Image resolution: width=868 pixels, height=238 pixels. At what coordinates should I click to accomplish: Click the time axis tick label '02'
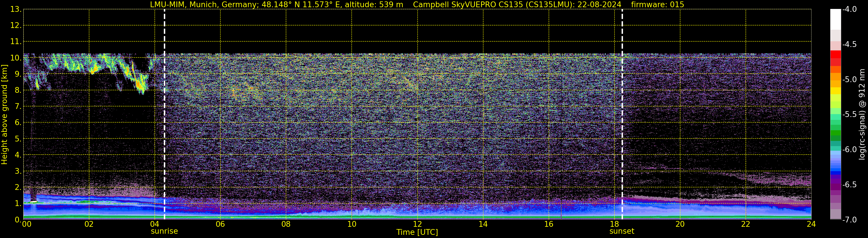pos(89,224)
